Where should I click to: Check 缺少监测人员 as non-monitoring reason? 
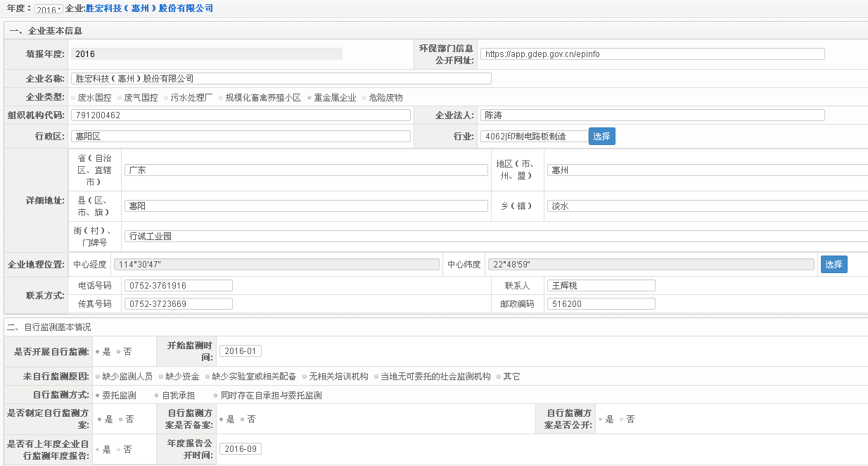[98, 377]
